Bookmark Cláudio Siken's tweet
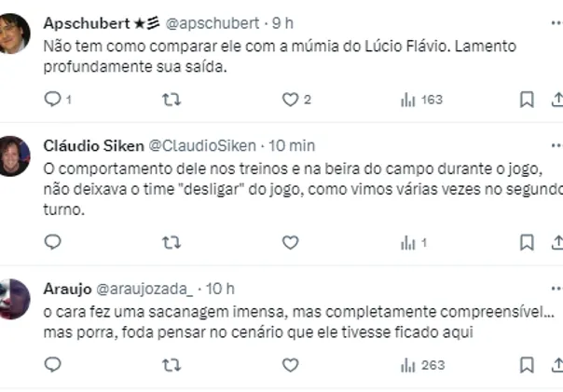This screenshot has width=563, height=392. (x=527, y=242)
